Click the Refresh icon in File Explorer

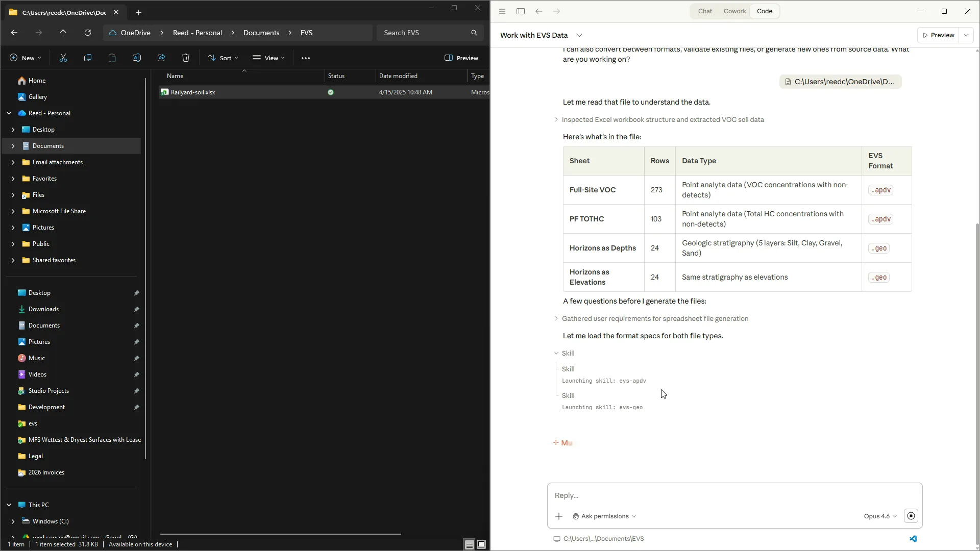point(88,33)
